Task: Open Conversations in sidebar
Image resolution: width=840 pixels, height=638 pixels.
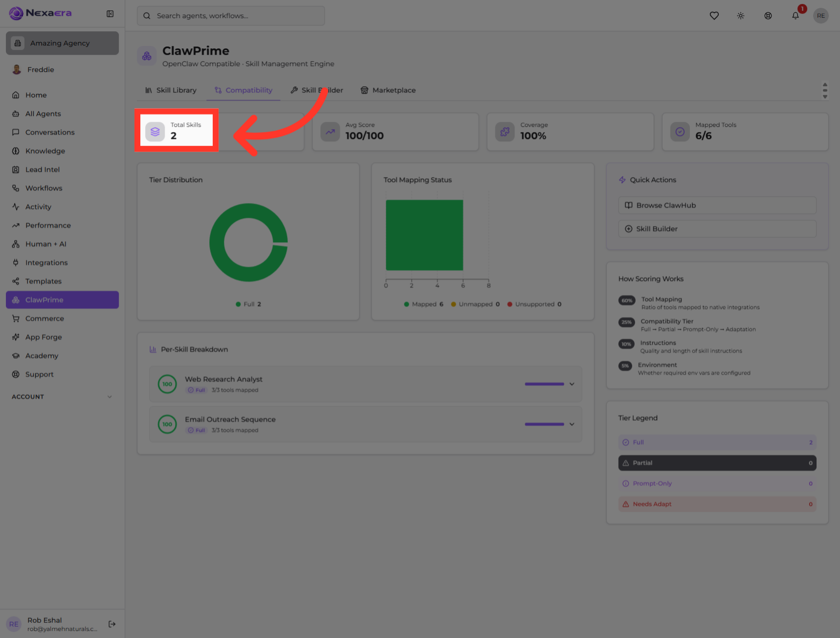Action: tap(62, 132)
